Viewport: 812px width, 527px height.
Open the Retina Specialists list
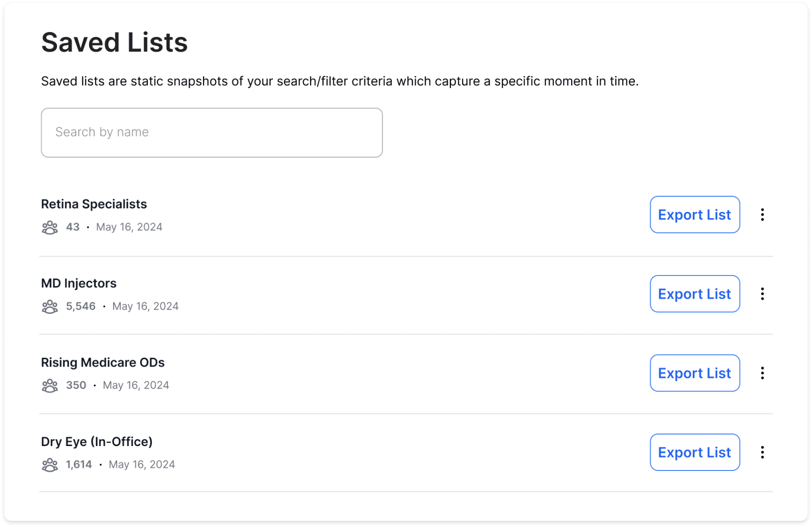[94, 204]
